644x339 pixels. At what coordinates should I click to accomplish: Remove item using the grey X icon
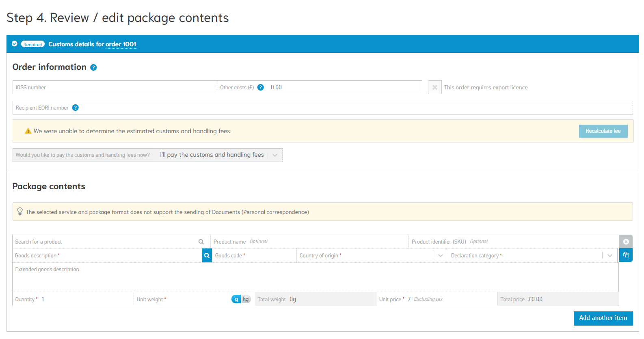point(626,242)
